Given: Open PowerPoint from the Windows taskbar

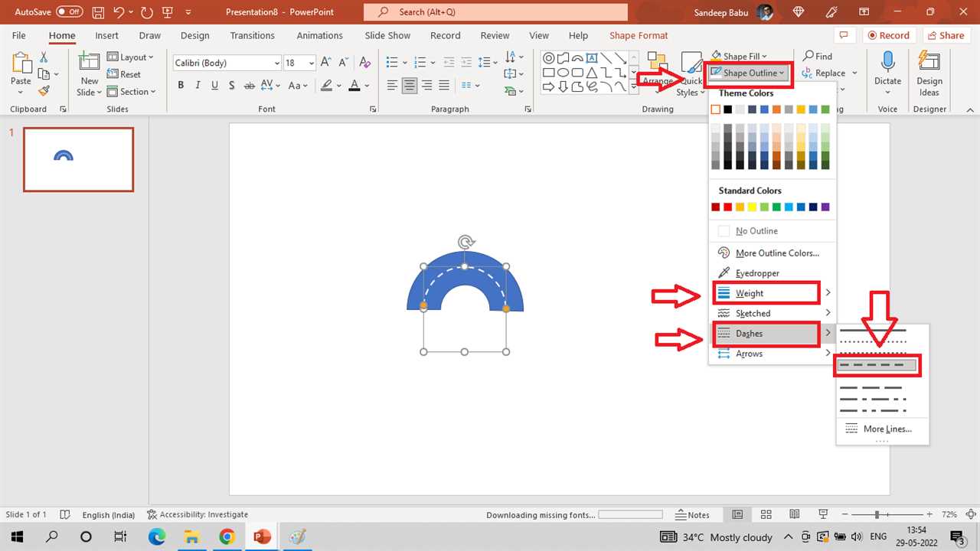Looking at the screenshot, I should pyautogui.click(x=262, y=536).
